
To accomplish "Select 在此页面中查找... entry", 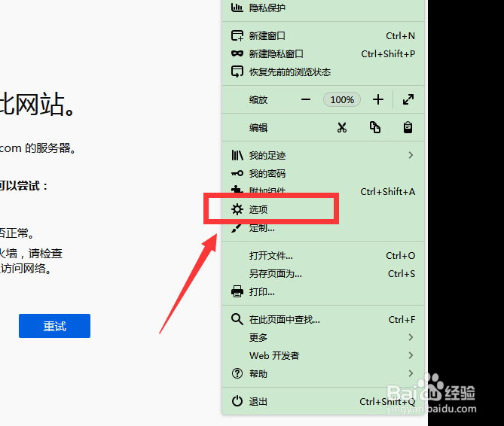I will [x=323, y=319].
